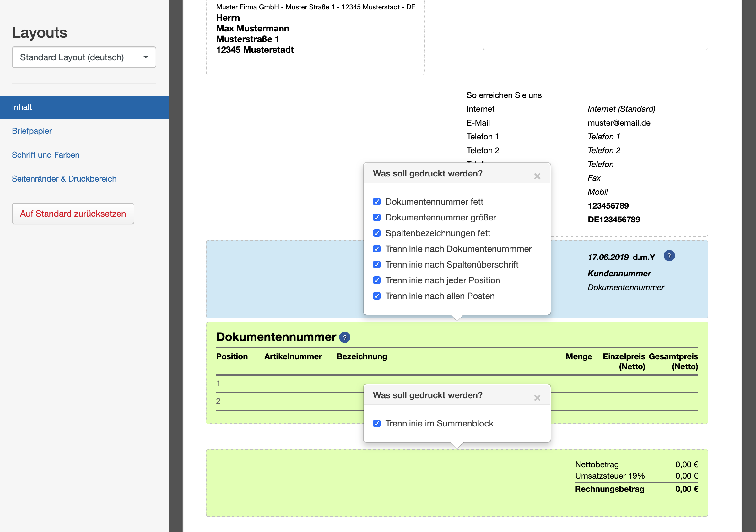The height and width of the screenshot is (532, 756).
Task: Uncheck Trennlinie nach jeder Position
Action: [x=377, y=280]
